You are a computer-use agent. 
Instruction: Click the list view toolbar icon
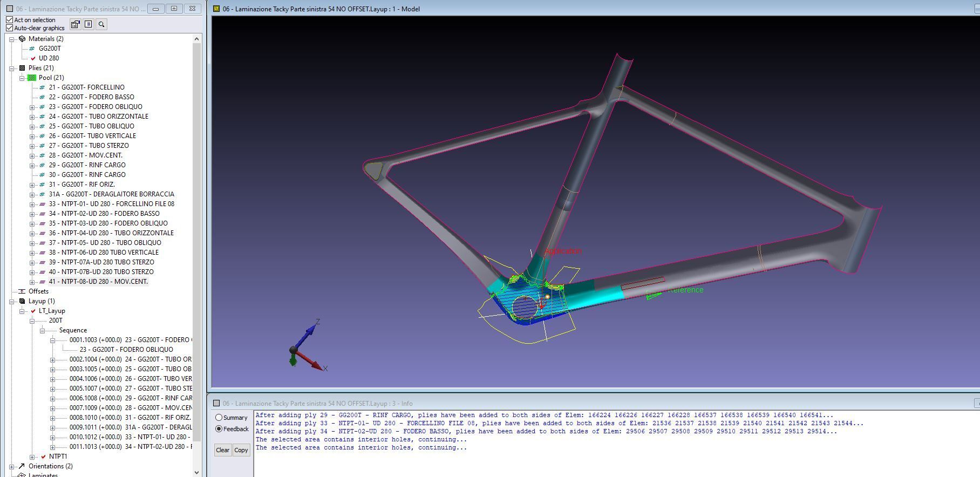pyautogui.click(x=88, y=24)
